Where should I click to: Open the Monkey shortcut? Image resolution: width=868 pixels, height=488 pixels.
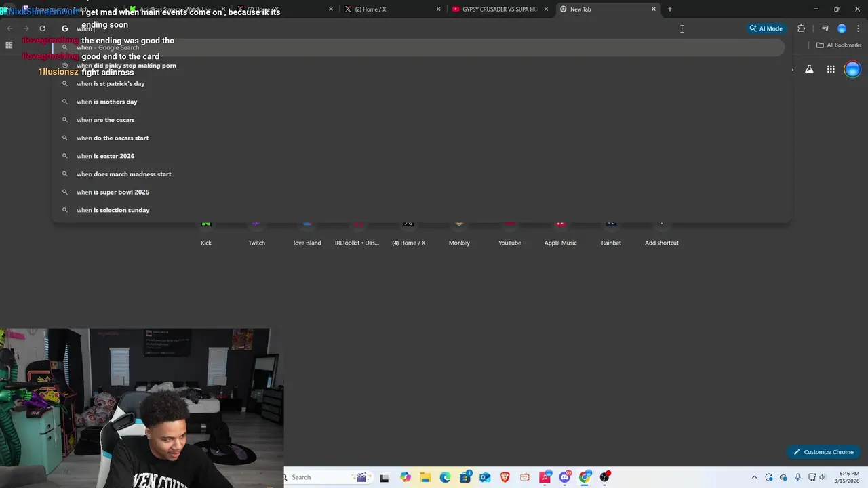point(459,233)
